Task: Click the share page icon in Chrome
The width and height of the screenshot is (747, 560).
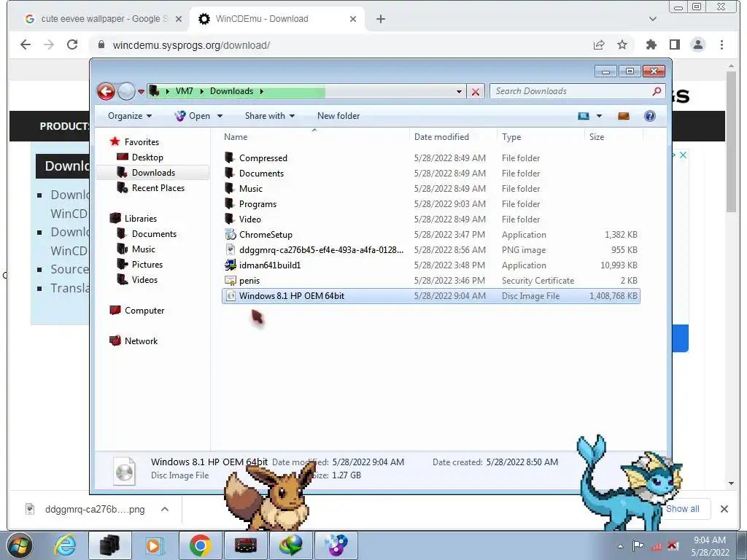Action: click(x=599, y=44)
